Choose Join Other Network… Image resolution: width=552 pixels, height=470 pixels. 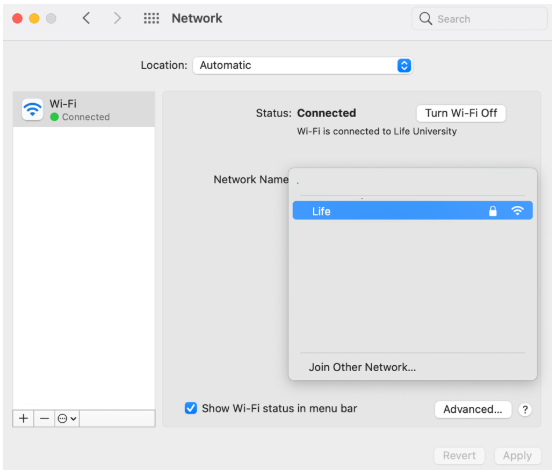click(x=362, y=367)
